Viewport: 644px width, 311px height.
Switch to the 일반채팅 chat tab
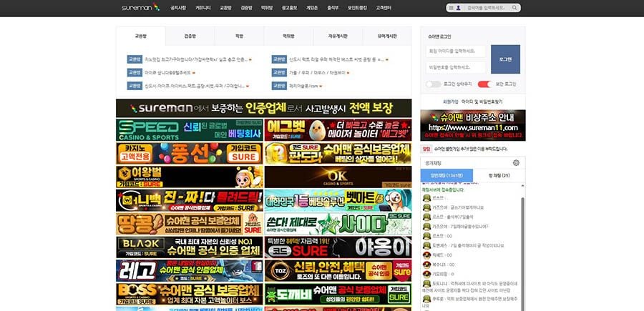(447, 176)
